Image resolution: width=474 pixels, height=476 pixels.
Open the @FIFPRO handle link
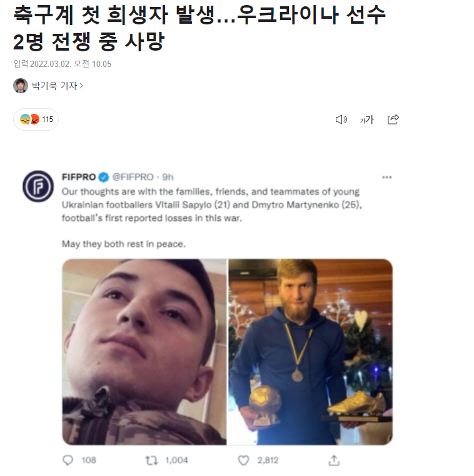click(133, 177)
